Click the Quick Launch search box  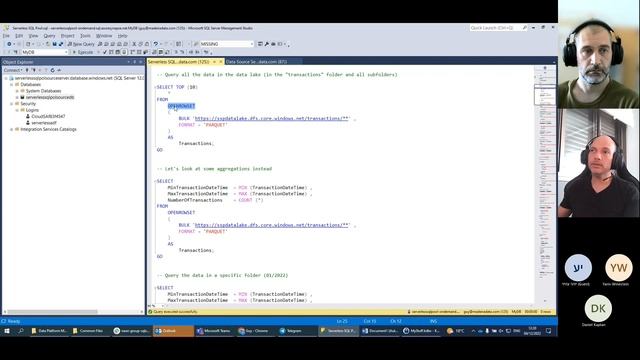coord(498,28)
